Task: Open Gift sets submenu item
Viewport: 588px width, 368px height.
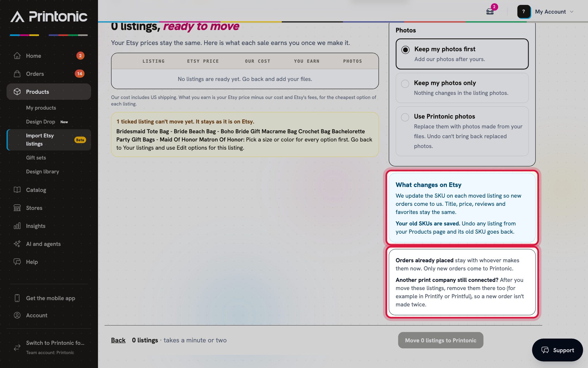Action: pyautogui.click(x=36, y=158)
